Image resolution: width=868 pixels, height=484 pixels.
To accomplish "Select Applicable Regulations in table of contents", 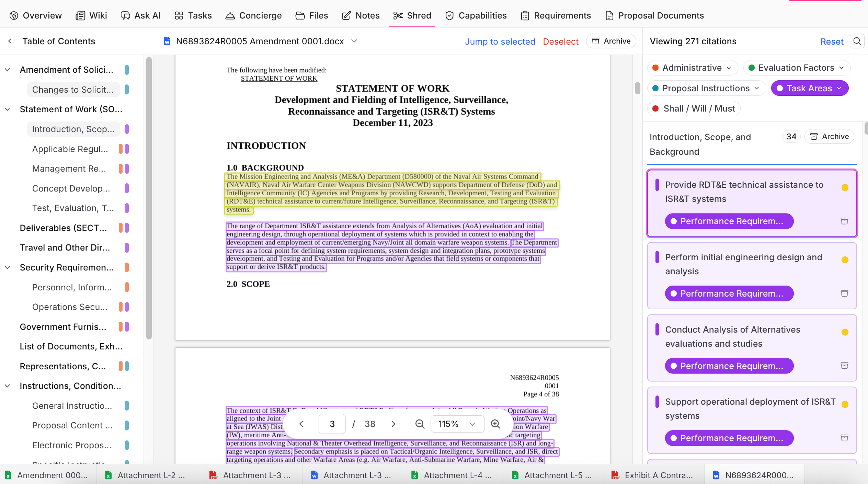I will click(x=70, y=149).
